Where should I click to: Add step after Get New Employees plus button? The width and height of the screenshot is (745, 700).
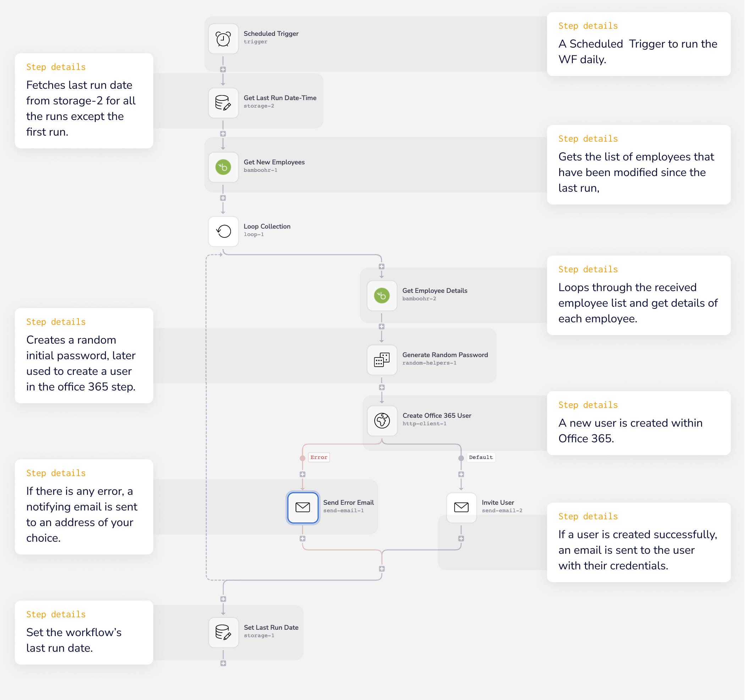point(223,198)
